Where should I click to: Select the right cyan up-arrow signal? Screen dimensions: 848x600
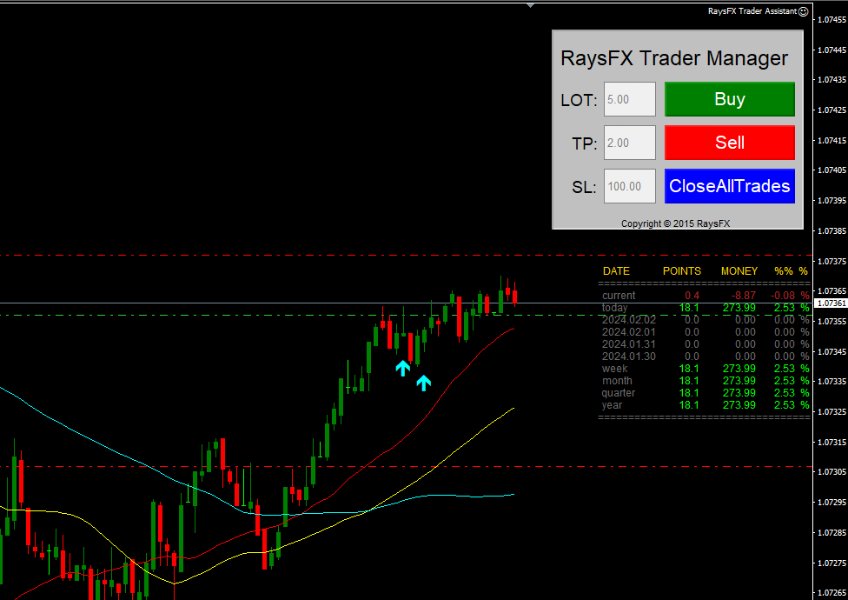click(423, 382)
